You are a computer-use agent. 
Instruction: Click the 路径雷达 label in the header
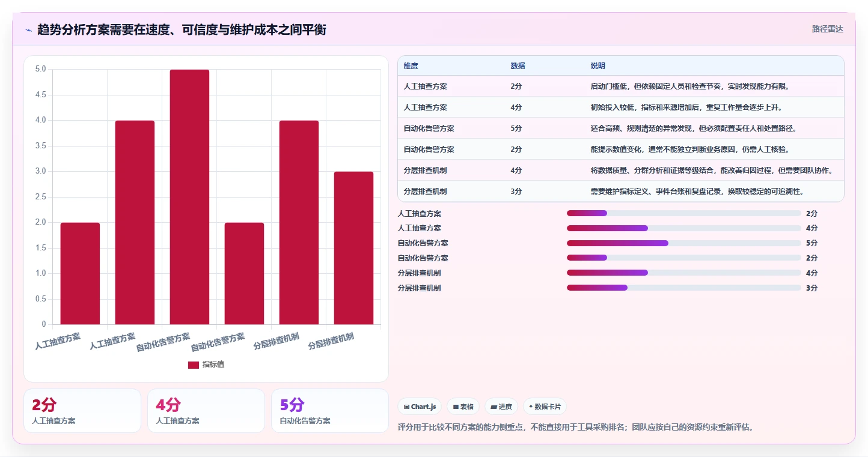828,29
